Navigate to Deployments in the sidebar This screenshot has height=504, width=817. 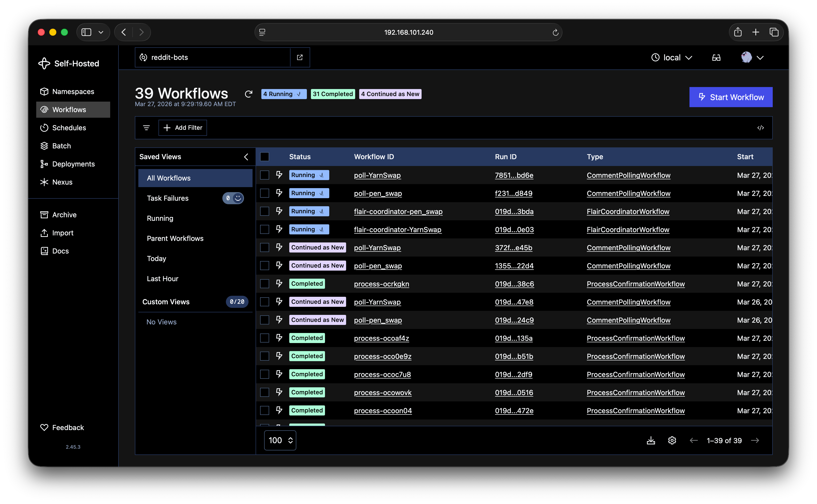(73, 164)
